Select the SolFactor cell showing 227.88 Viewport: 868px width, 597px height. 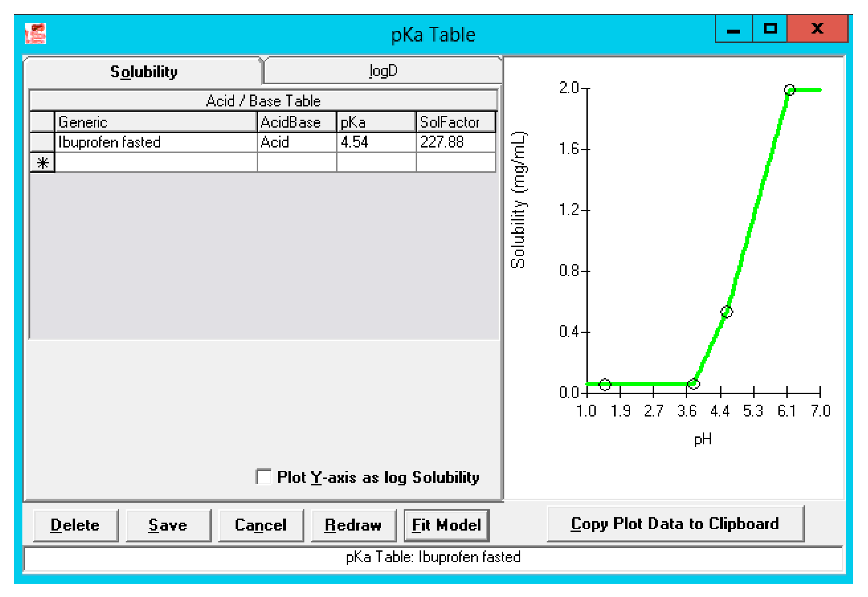tap(456, 142)
